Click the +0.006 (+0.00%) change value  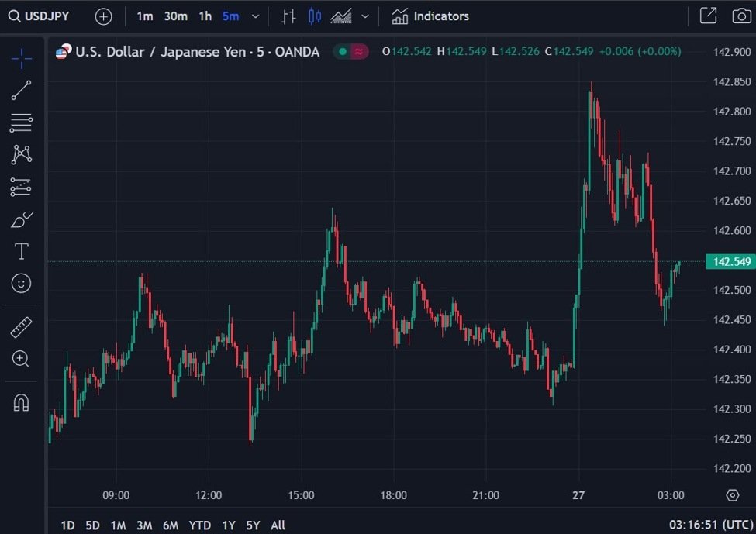(x=640, y=52)
